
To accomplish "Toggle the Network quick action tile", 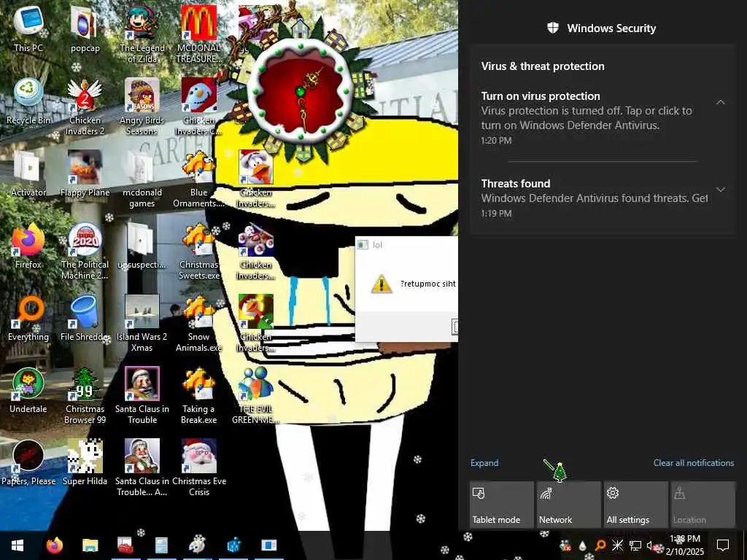I will (569, 505).
